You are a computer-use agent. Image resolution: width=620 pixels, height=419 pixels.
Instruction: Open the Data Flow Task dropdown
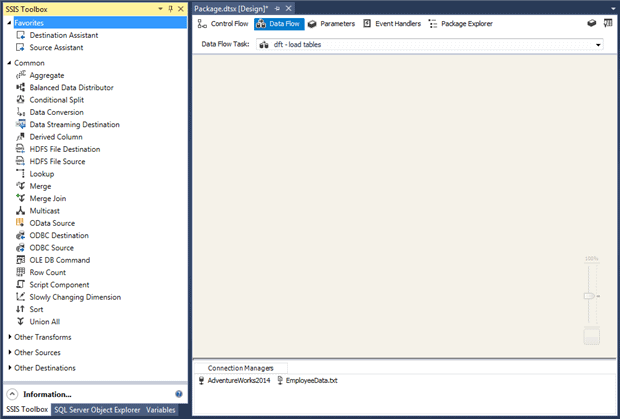598,45
